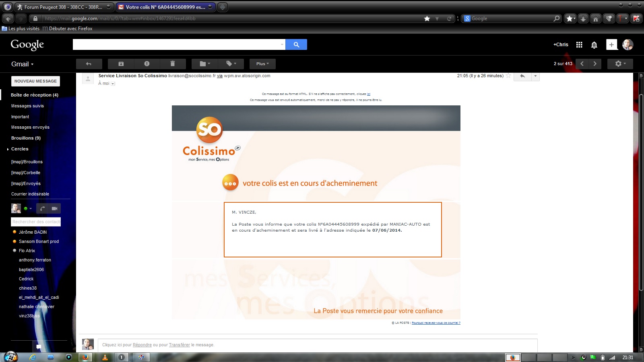This screenshot has width=644, height=362.
Task: Open Google notifications bell
Action: (x=594, y=45)
